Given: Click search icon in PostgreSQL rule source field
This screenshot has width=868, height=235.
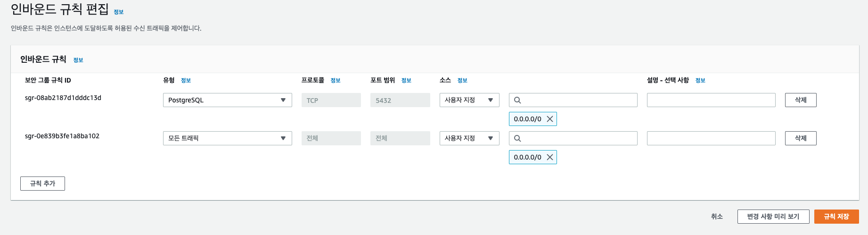Looking at the screenshot, I should 517,100.
